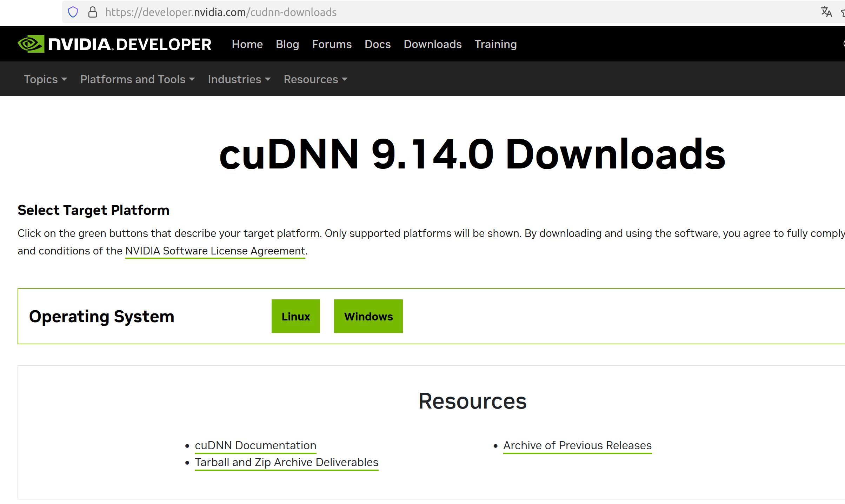This screenshot has width=845, height=504.
Task: Click the translate page icon
Action: click(826, 12)
